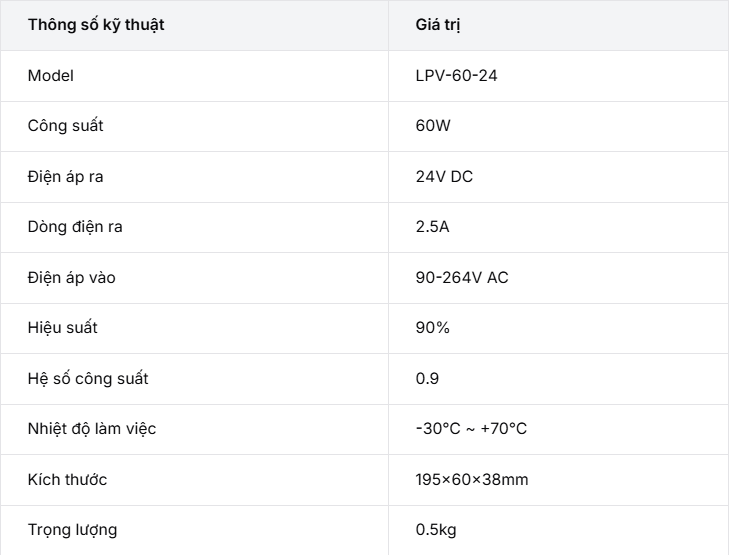This screenshot has width=732, height=555.
Task: Click the -30°C ~ +70°C temperature value
Action: coord(471,429)
